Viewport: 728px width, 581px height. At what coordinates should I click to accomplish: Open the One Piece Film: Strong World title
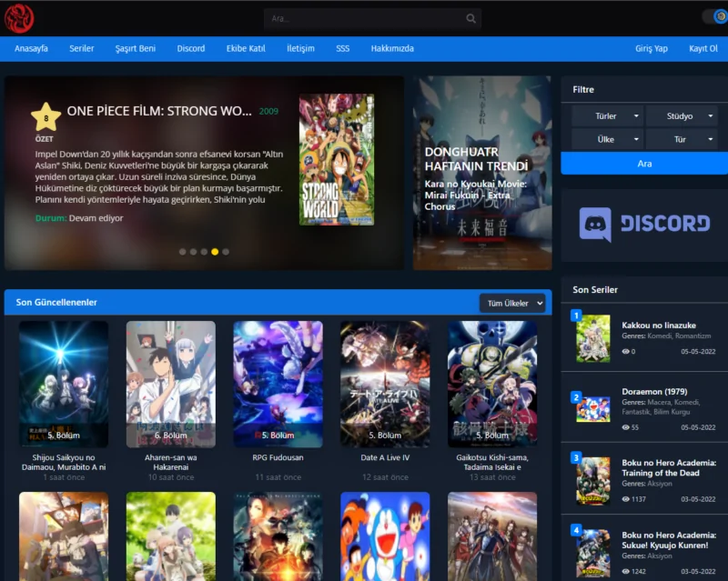[x=159, y=111]
